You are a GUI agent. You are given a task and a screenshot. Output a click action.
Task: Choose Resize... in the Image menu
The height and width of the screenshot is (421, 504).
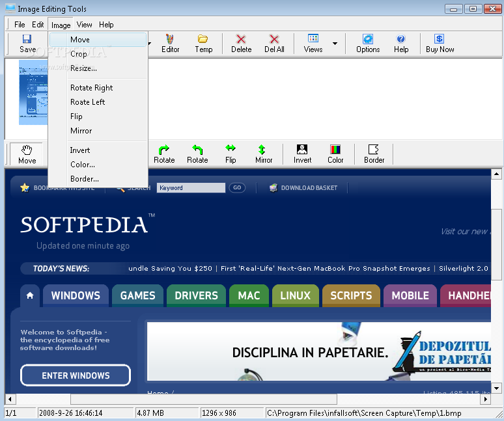98,68
